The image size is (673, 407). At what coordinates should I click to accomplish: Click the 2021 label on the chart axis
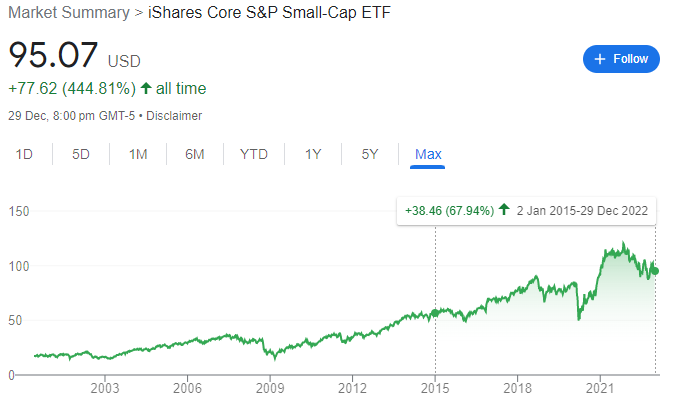[598, 388]
